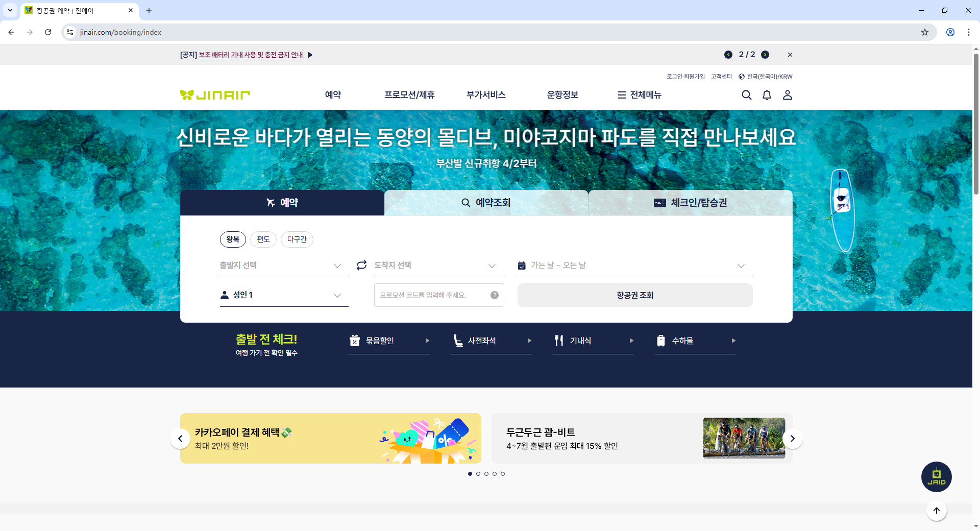
Task: Open 프로모션/제휴 navigation menu
Action: [x=409, y=95]
